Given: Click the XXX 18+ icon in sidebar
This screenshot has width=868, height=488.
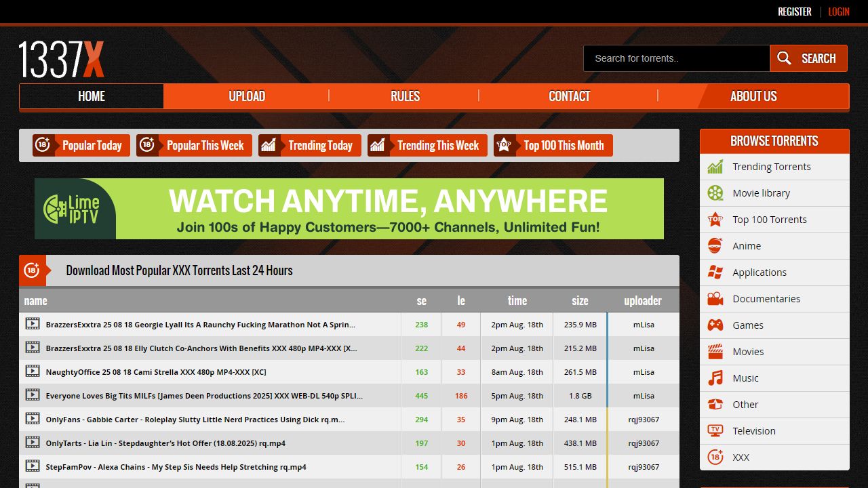Looking at the screenshot, I should tap(715, 457).
